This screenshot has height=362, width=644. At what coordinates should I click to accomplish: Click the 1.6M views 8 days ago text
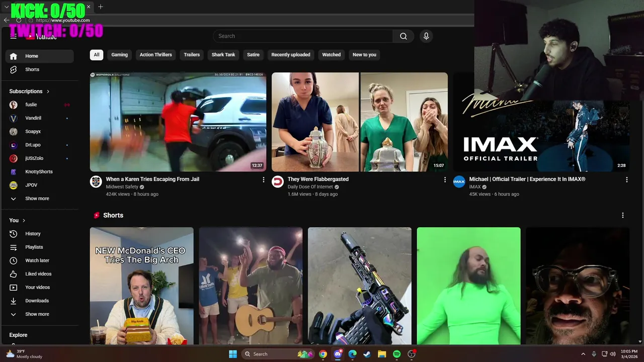tap(312, 195)
